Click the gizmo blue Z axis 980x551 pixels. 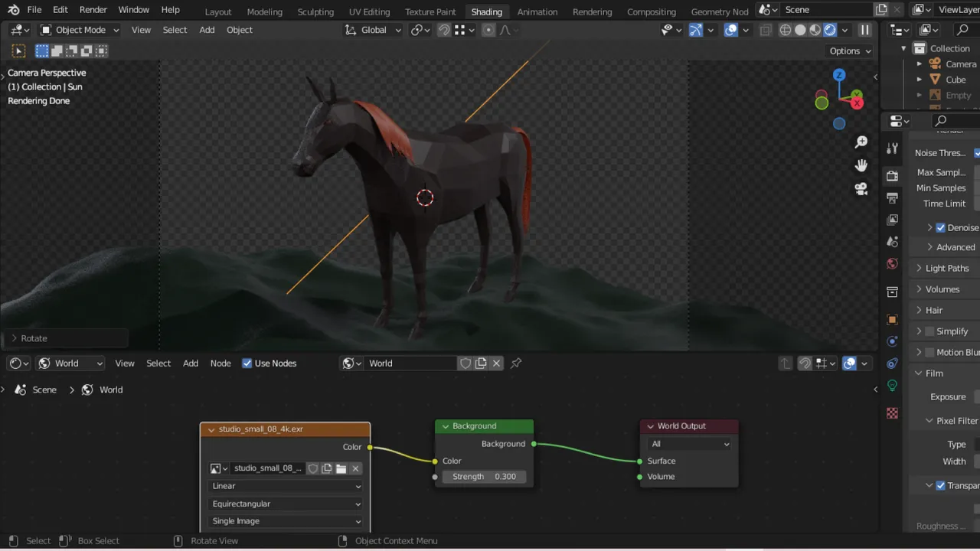tap(839, 75)
